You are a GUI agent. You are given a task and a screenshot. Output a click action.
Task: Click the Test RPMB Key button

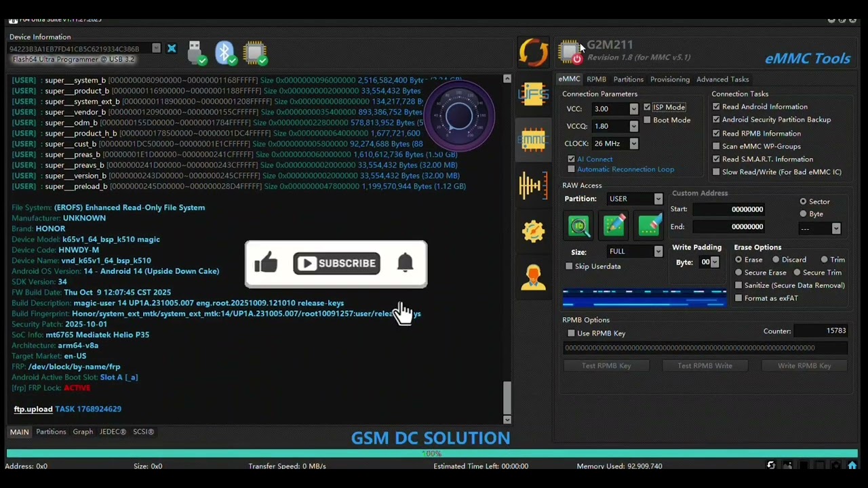click(x=606, y=365)
